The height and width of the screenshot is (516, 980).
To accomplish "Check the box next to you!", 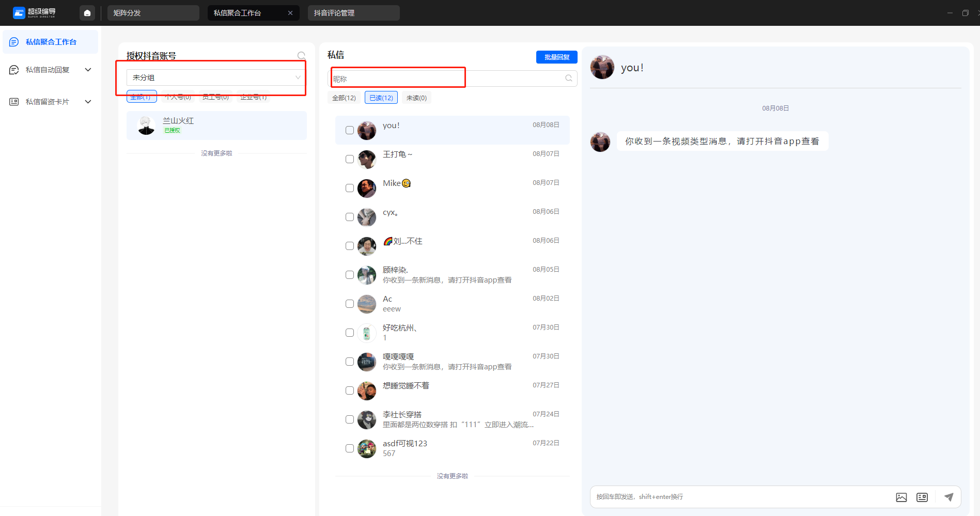I will [x=350, y=130].
